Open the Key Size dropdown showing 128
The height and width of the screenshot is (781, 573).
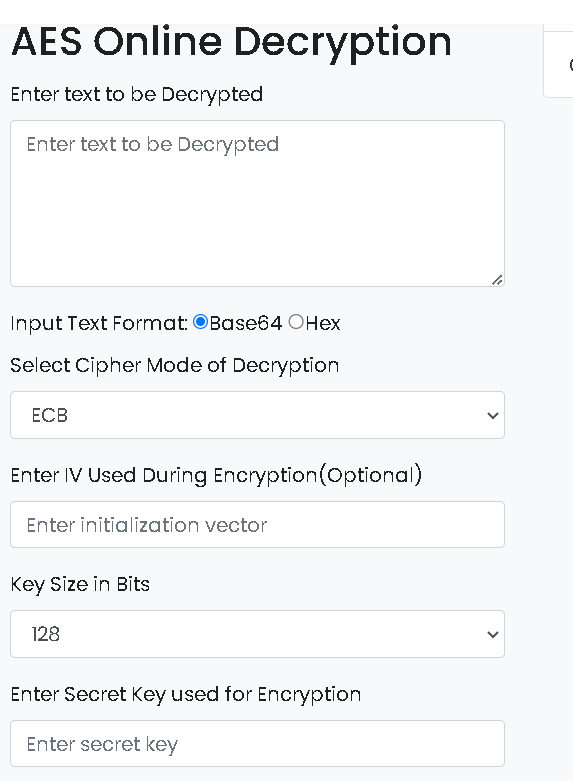click(x=257, y=634)
